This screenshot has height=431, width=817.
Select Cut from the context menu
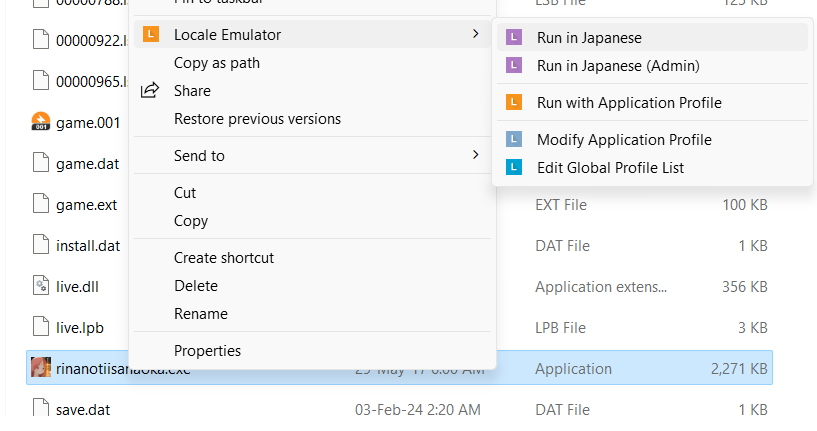tap(185, 192)
